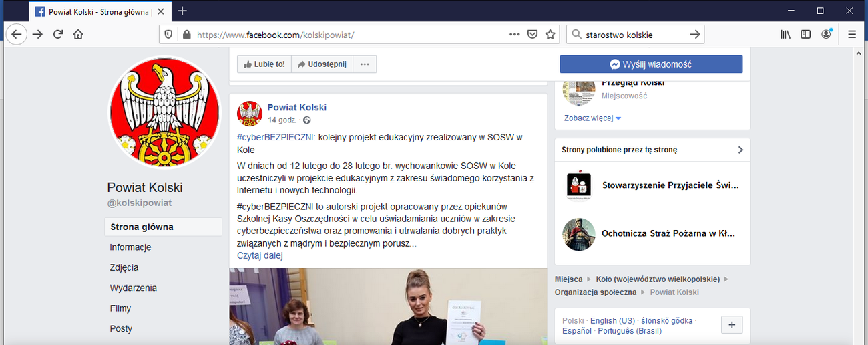Open tracking protection shield icon
The width and height of the screenshot is (868, 345).
[168, 34]
